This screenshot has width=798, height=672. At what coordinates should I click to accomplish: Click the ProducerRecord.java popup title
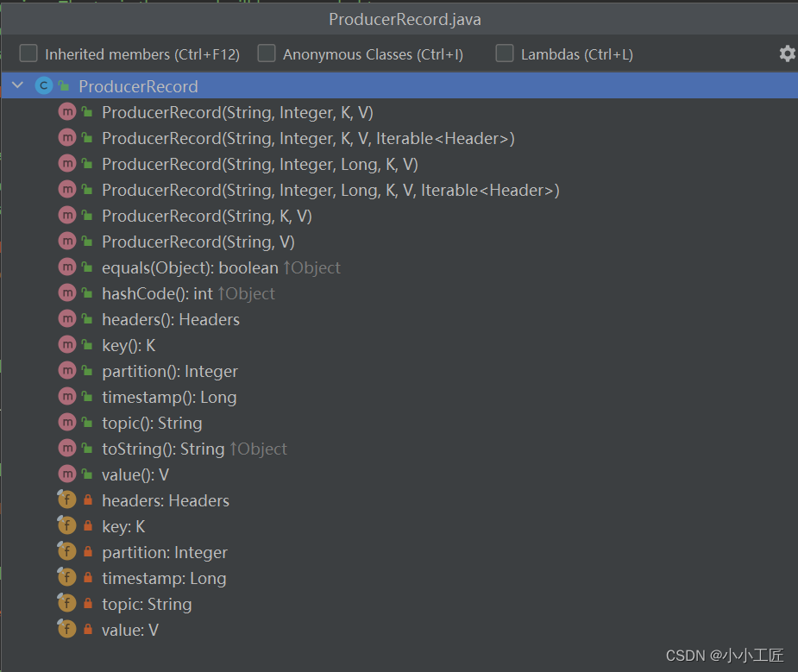tap(405, 19)
